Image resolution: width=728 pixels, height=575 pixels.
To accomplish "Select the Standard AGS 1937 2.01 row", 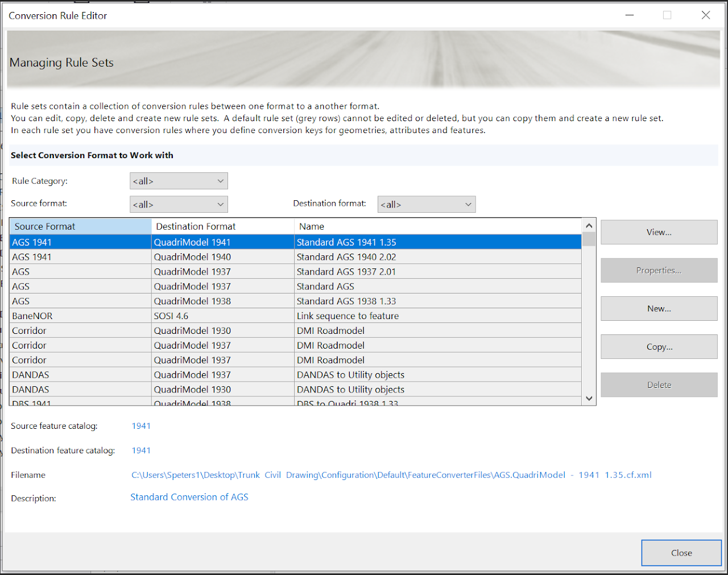I will pos(296,272).
